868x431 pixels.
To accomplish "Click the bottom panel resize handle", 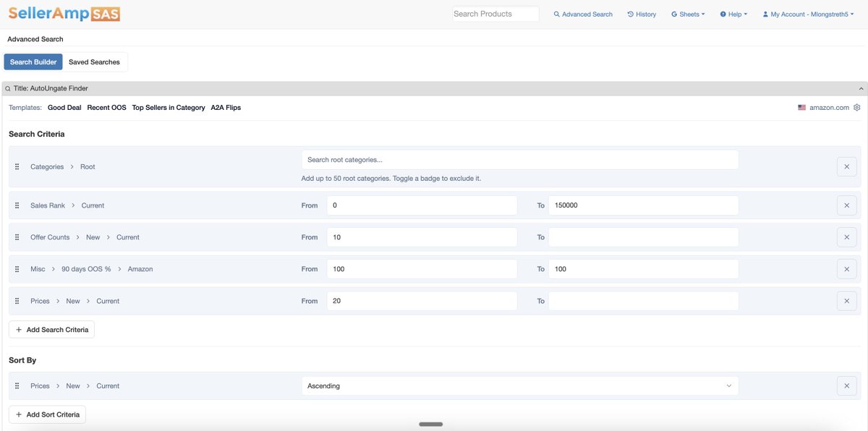I will click(431, 424).
